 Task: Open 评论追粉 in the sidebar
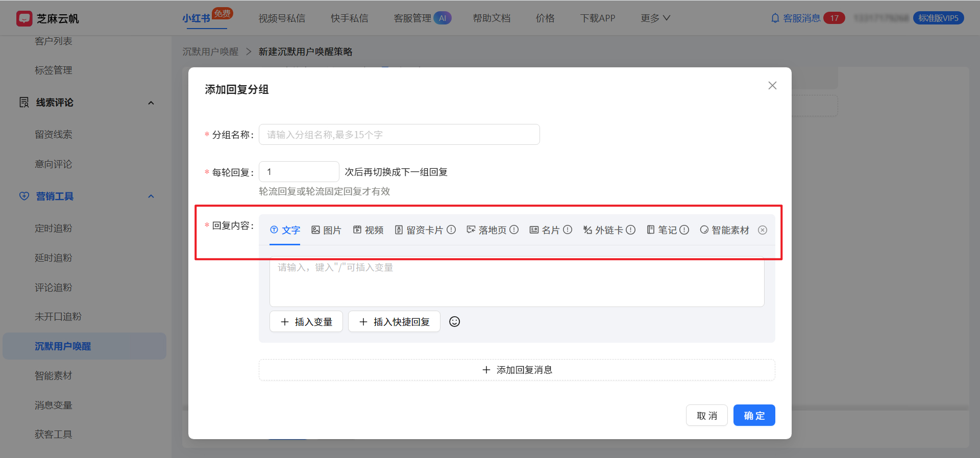tap(54, 287)
